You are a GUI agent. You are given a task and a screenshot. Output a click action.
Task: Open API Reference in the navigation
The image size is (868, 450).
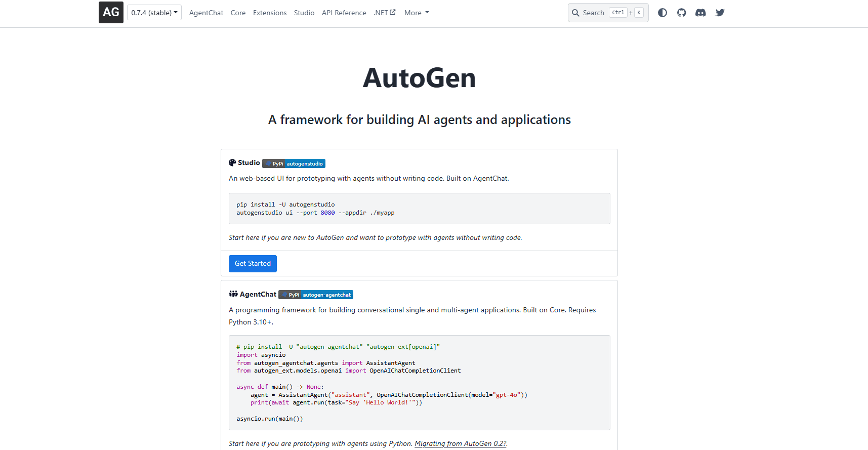coord(344,13)
